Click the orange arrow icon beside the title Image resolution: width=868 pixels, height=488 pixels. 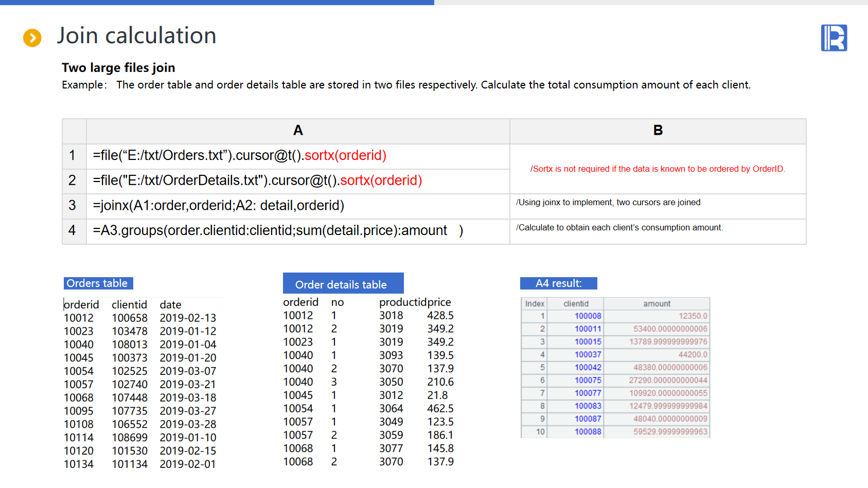(32, 38)
